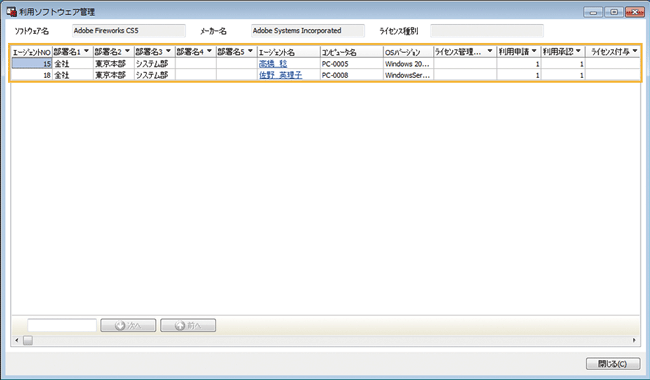Select 全社 cell in row 18
Viewport: 650px width, 380px height.
click(73, 75)
